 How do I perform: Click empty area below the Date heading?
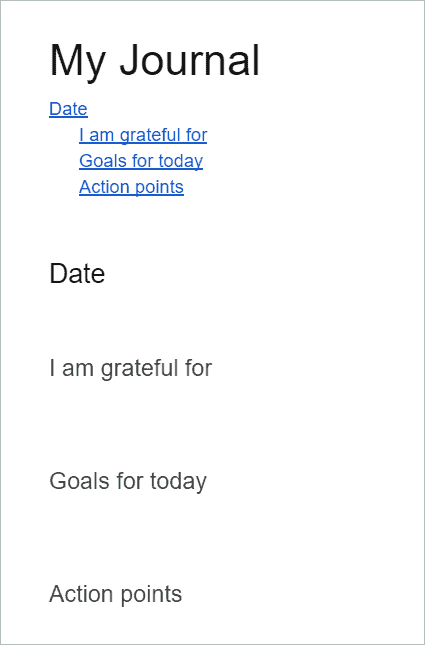212,319
